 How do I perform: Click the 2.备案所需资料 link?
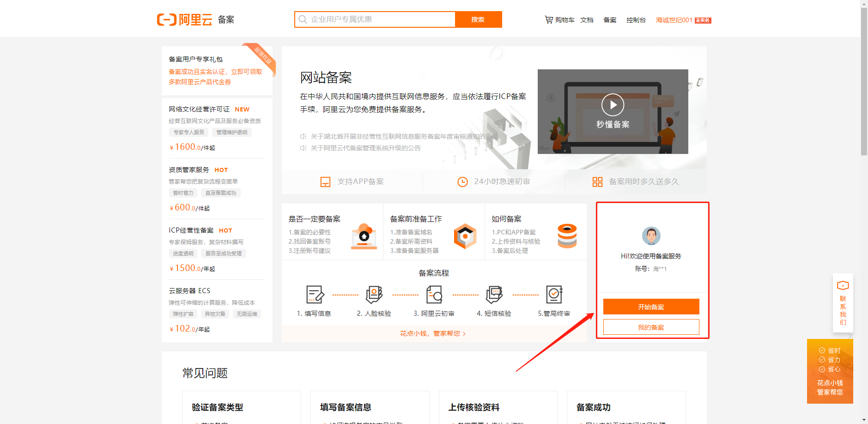[412, 241]
